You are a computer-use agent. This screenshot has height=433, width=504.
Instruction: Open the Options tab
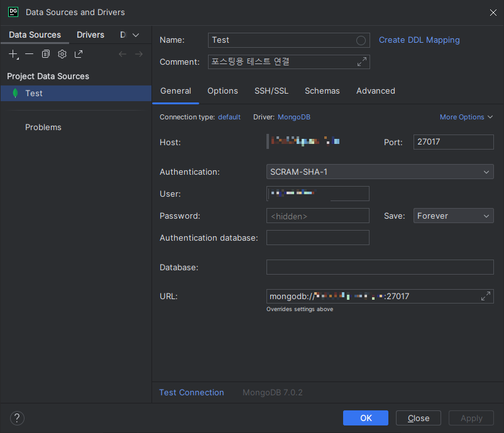click(222, 91)
